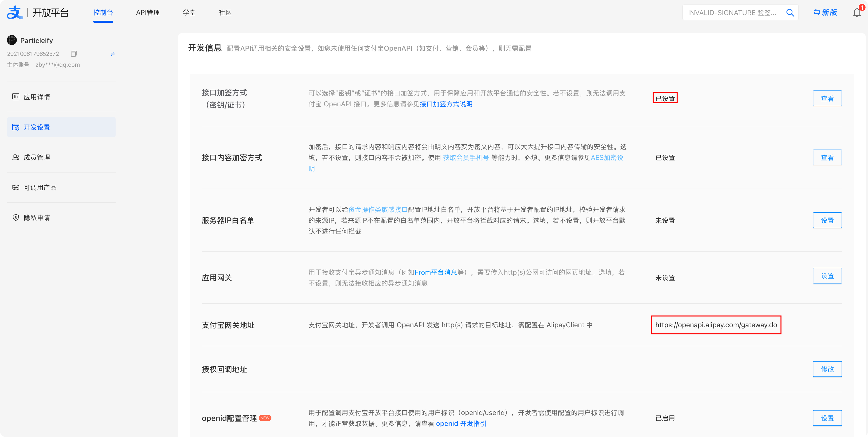
Task: Click 已设置 status for 接口内容加密方式
Action: click(665, 157)
